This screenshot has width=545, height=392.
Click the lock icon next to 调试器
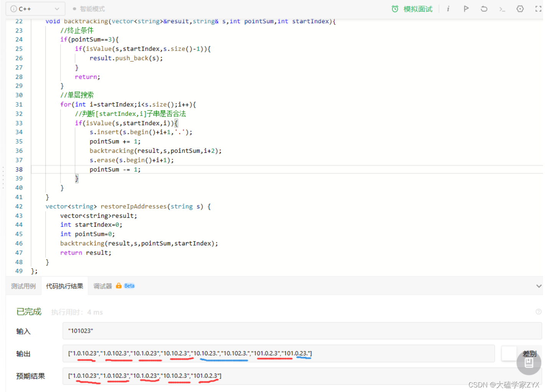coord(119,286)
